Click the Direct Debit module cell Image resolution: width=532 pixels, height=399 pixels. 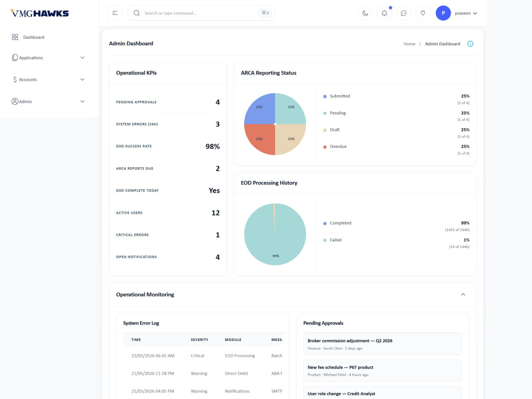[x=236, y=373]
